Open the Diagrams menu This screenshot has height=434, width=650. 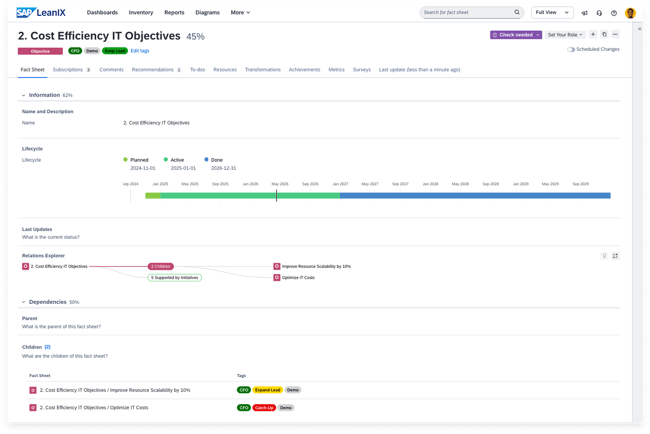coord(207,12)
